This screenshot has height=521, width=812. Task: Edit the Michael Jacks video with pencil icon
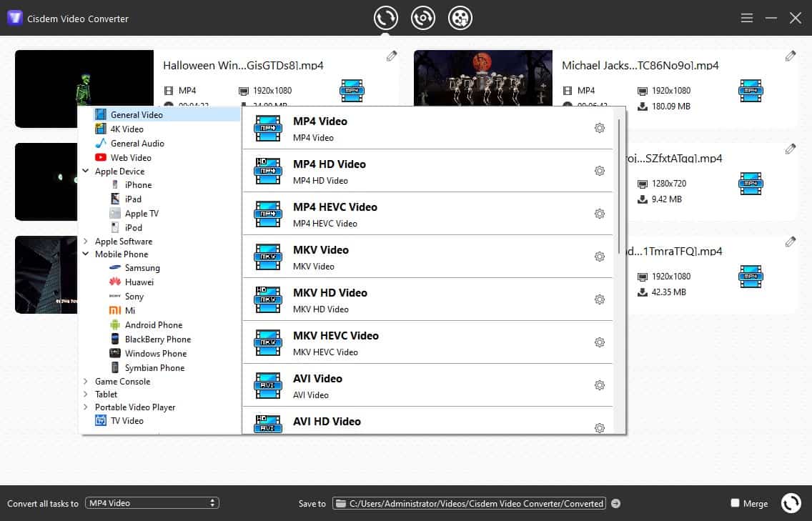pyautogui.click(x=791, y=56)
